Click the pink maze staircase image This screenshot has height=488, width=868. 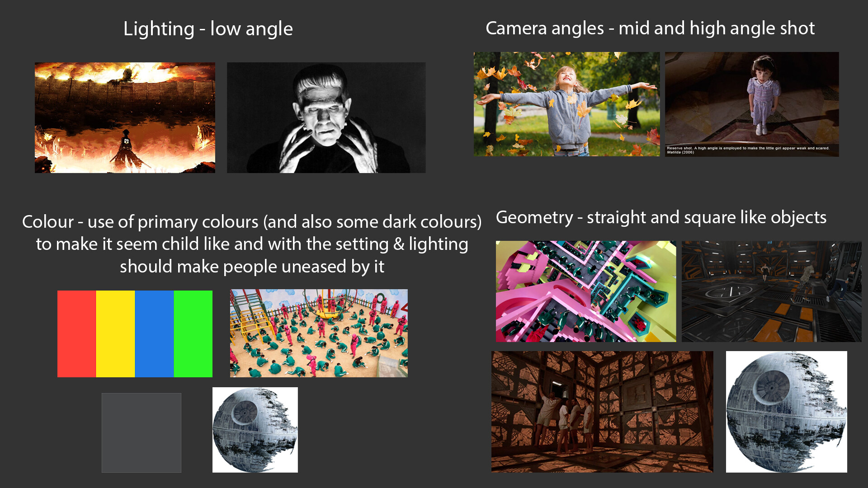pos(586,291)
